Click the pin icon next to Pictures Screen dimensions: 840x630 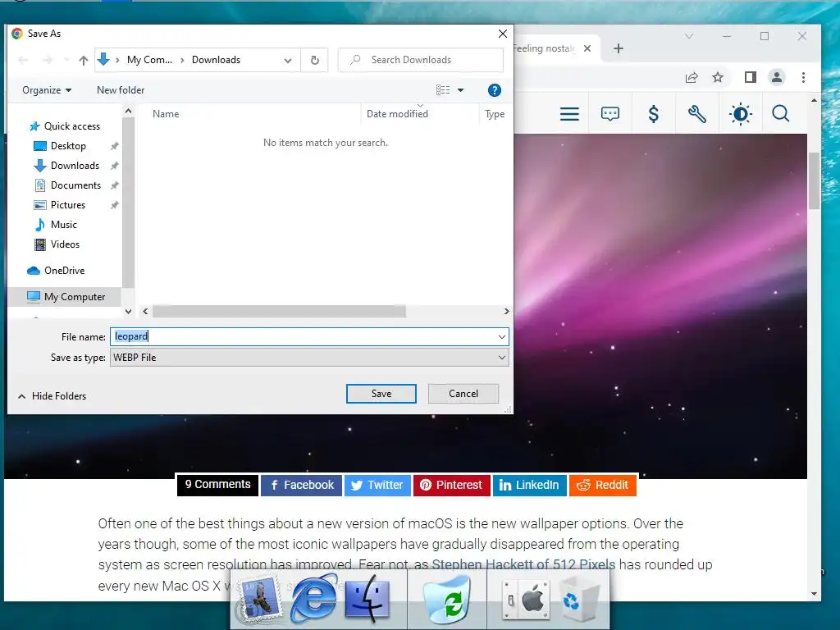coord(114,204)
